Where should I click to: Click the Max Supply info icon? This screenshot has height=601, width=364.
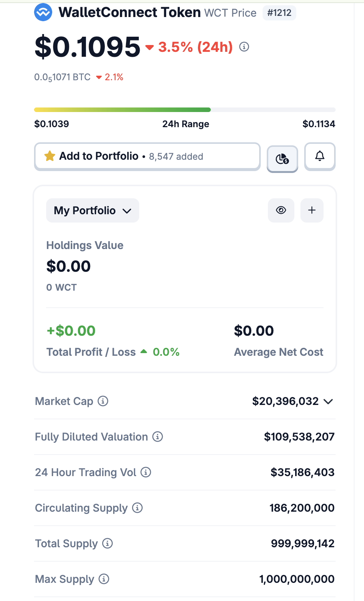104,579
